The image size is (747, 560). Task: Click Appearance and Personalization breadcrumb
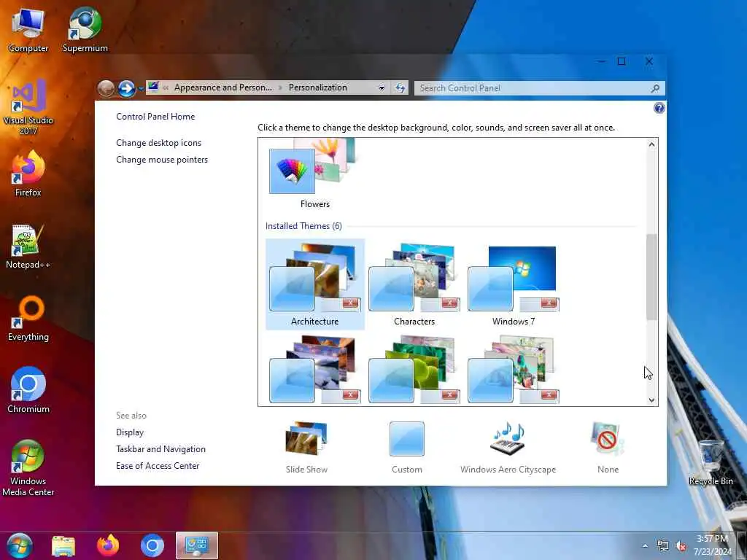(223, 87)
